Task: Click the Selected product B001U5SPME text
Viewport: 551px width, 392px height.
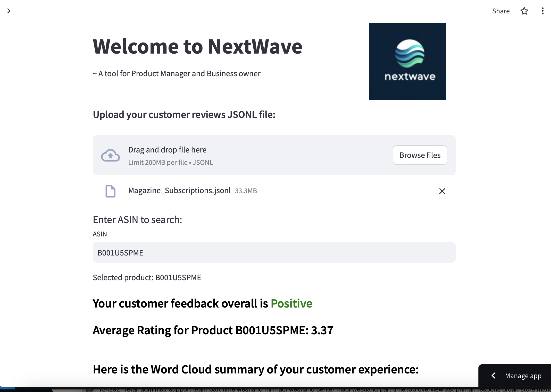Action: click(x=147, y=277)
